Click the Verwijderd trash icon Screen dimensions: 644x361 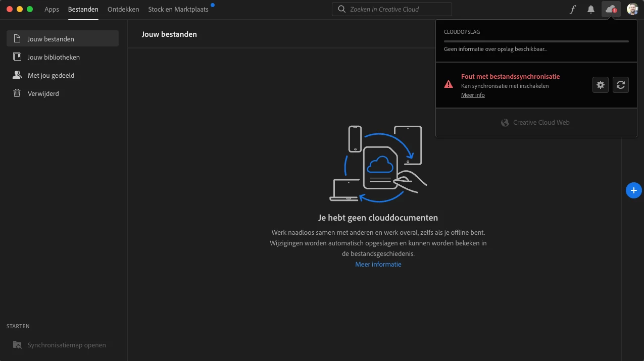pos(17,93)
